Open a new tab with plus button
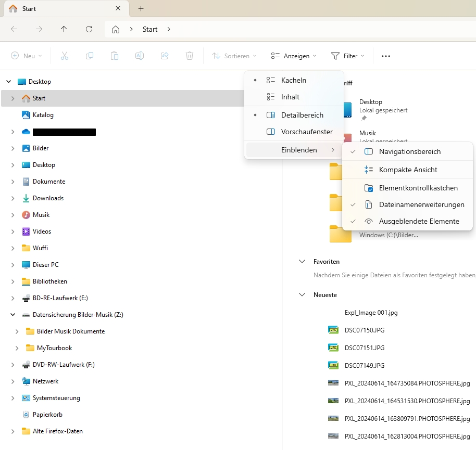The width and height of the screenshot is (476, 450). point(141,8)
